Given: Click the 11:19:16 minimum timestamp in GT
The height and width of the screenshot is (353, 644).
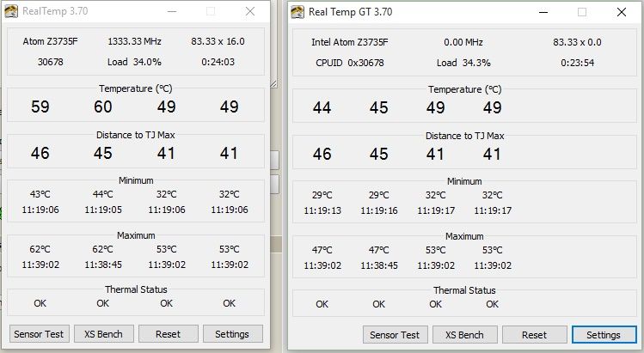Looking at the screenshot, I should [x=379, y=210].
